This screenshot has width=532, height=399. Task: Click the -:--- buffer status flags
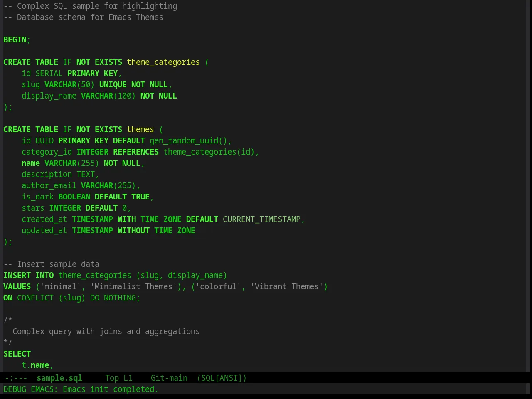(x=16, y=378)
